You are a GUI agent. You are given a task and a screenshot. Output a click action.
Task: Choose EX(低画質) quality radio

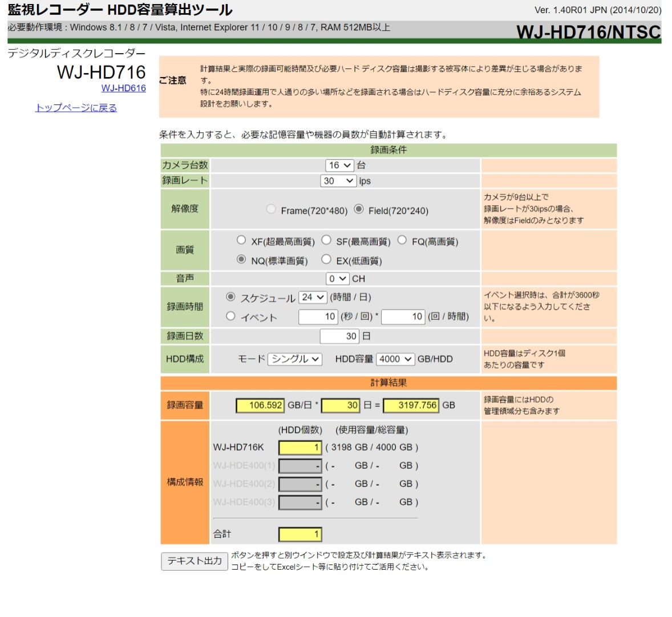(326, 259)
